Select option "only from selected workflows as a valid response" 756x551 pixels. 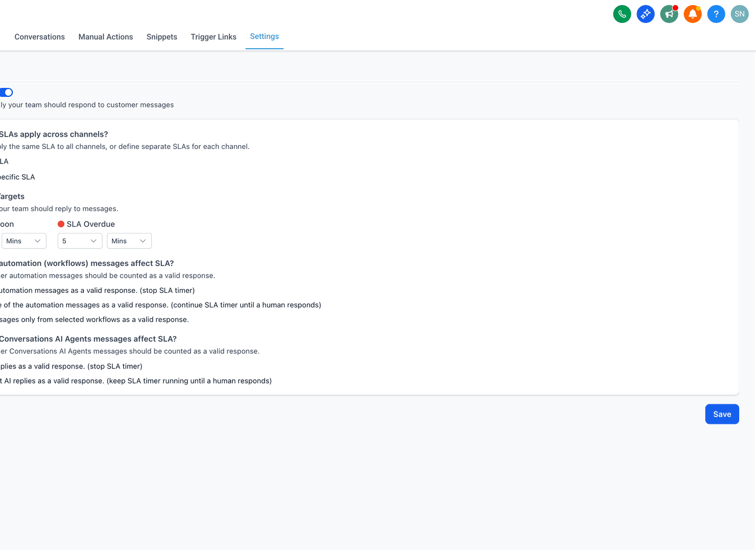point(95,320)
